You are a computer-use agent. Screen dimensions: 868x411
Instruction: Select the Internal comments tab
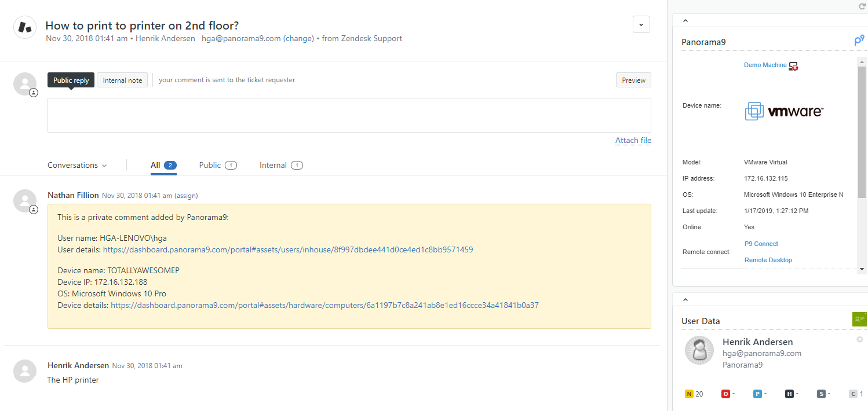point(282,165)
